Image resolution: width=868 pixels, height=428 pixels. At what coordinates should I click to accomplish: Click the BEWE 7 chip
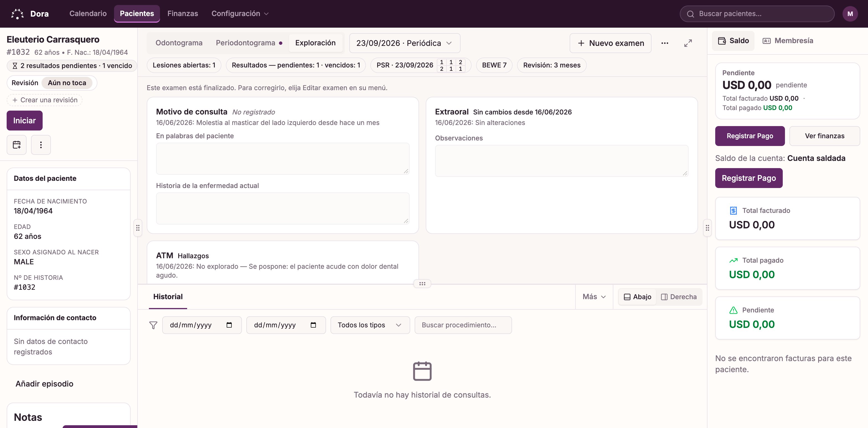coord(494,65)
